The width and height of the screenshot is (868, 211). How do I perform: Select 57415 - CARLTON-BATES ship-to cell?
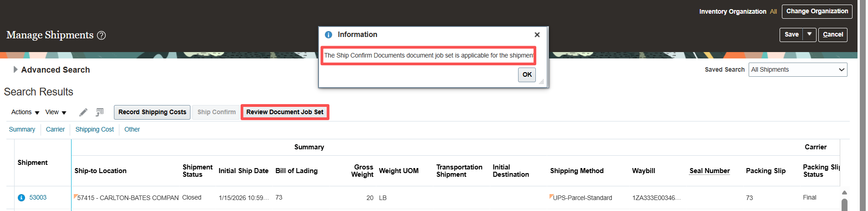(126, 198)
